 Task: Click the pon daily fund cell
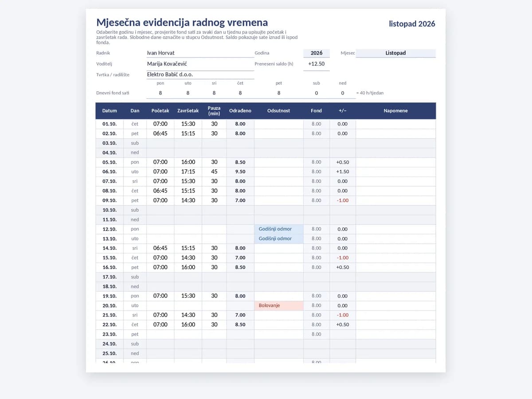coord(160,93)
